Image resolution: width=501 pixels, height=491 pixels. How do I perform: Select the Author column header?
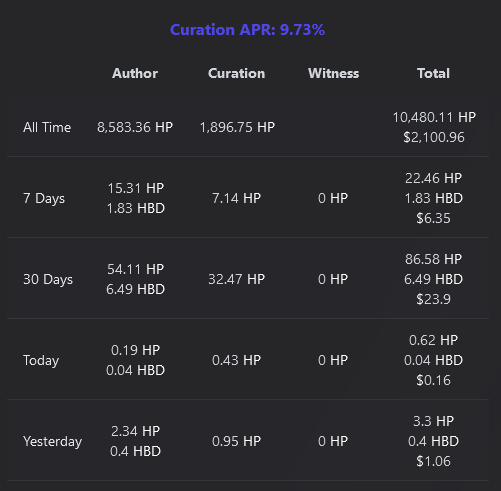click(135, 73)
